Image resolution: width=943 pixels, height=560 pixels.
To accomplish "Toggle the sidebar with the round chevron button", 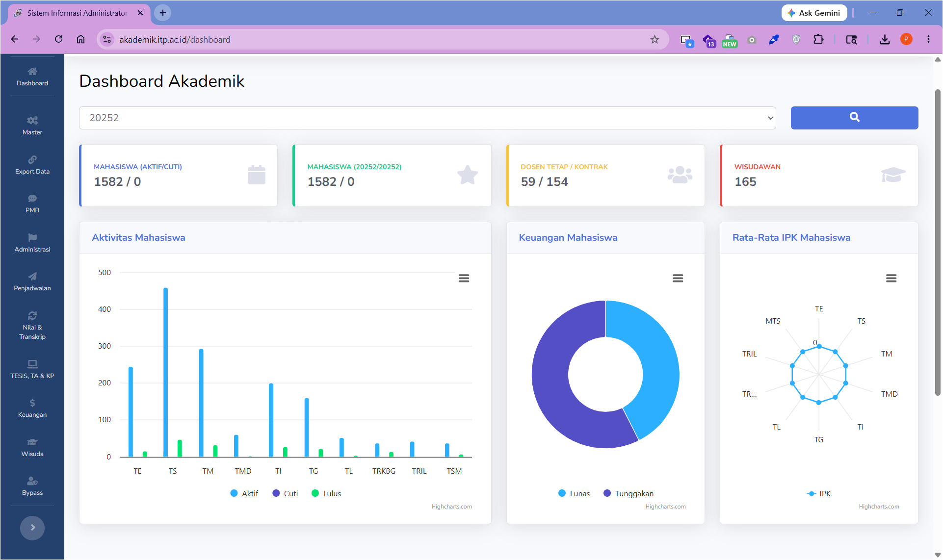I will tap(32, 528).
